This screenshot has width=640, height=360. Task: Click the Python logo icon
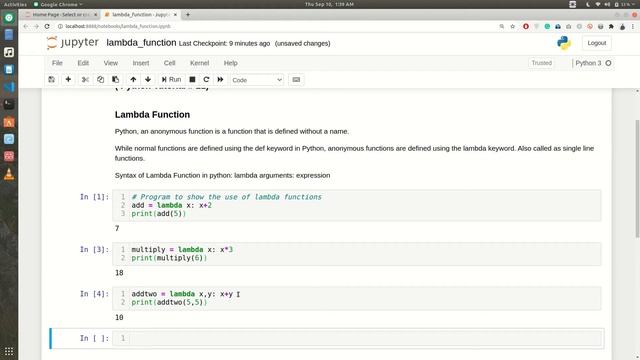tap(564, 43)
